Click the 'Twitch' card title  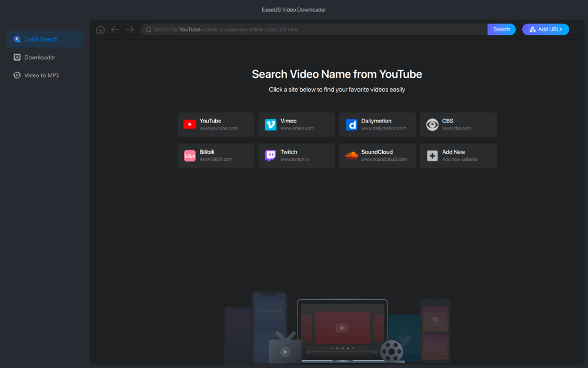click(289, 152)
